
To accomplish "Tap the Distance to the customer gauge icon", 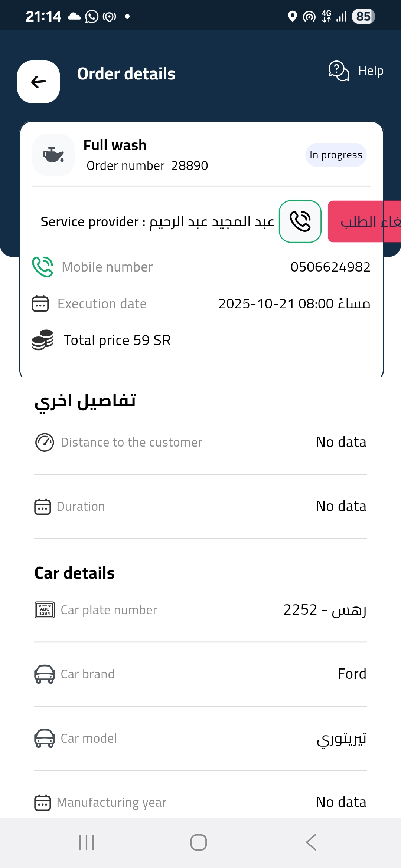I will click(45, 442).
